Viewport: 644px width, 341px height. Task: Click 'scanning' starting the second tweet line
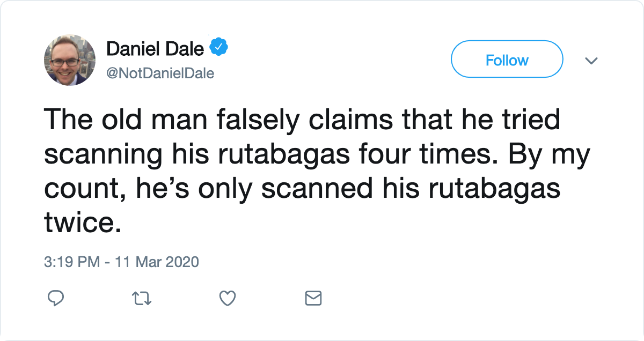click(x=103, y=155)
